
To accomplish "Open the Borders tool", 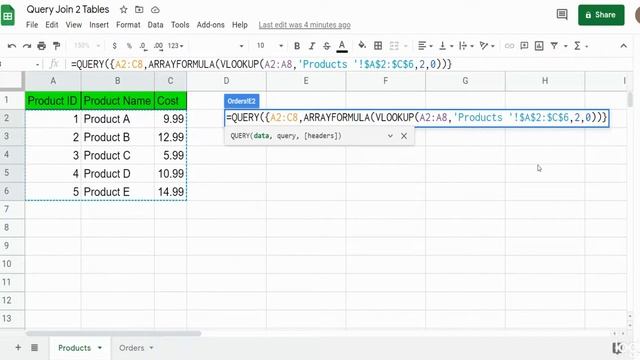I will point(378,46).
